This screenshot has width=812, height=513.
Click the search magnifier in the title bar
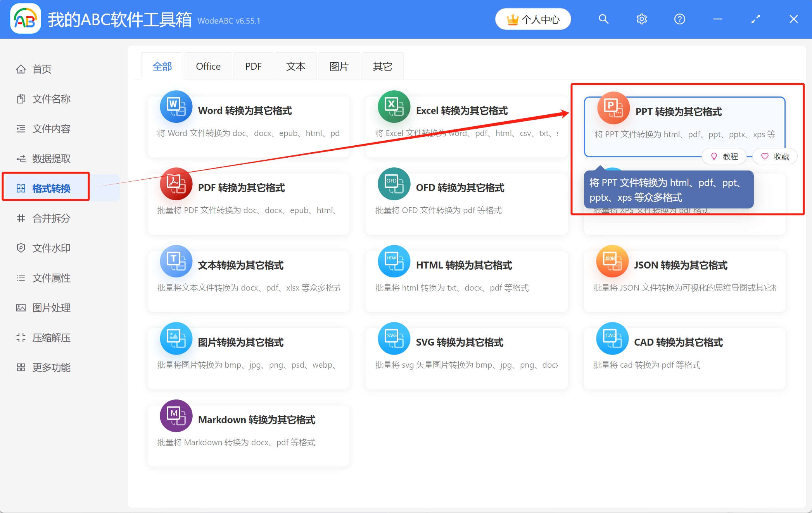pos(603,19)
